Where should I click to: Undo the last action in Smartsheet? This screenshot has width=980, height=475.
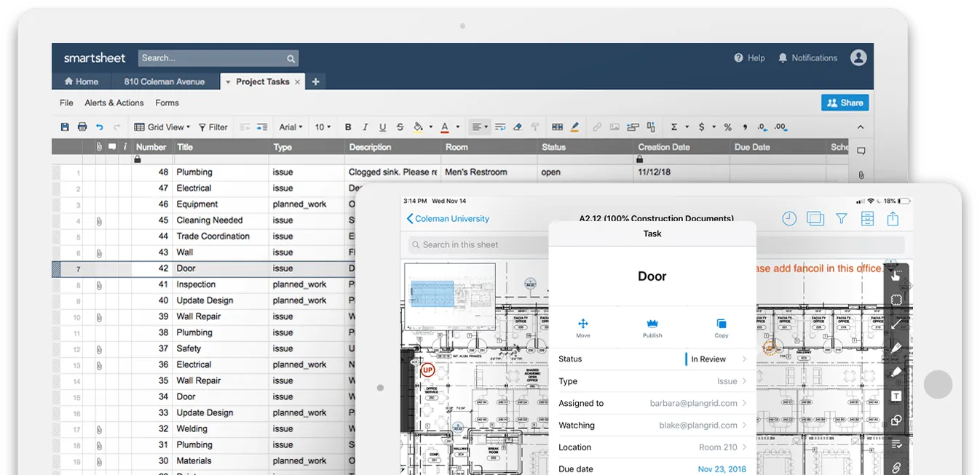click(100, 127)
